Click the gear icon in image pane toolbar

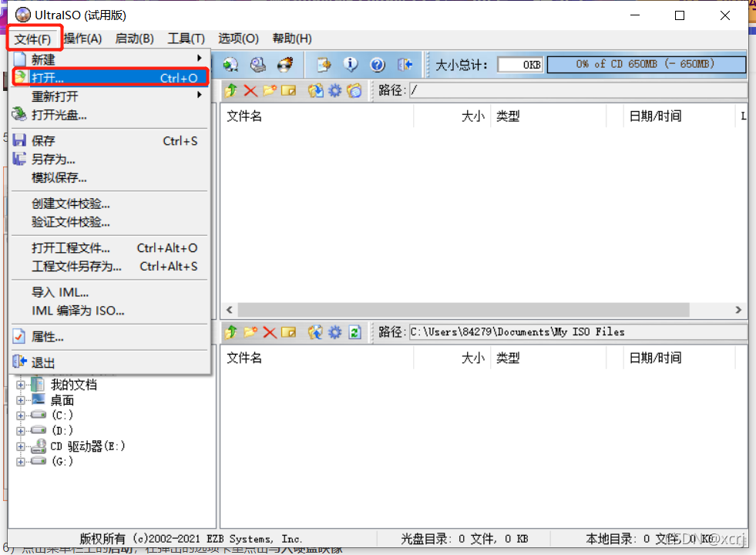click(x=334, y=90)
